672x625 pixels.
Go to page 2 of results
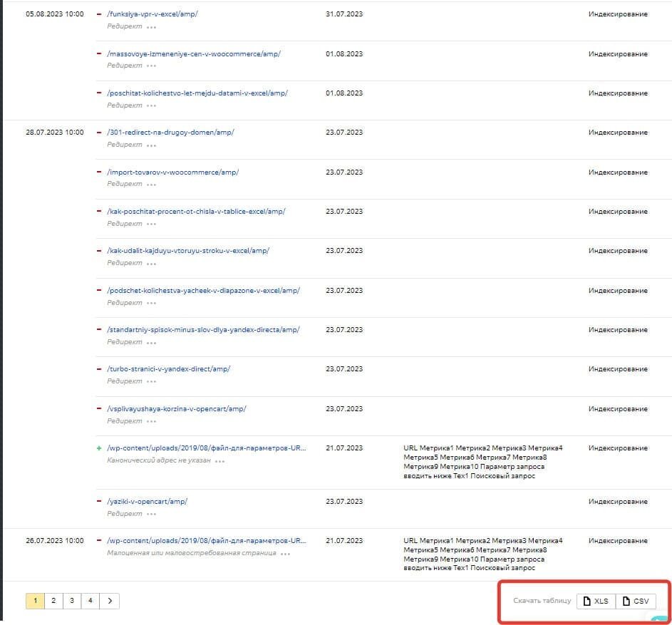pos(53,601)
